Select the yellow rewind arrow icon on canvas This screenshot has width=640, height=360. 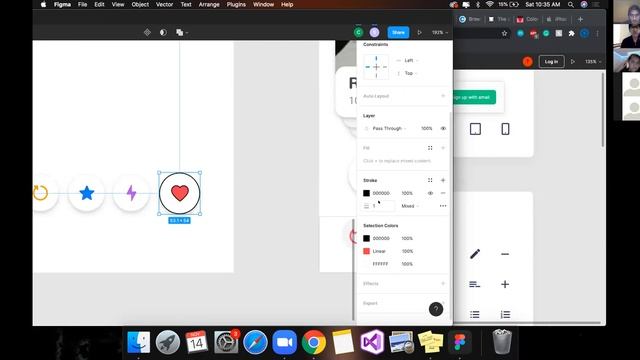(40, 193)
